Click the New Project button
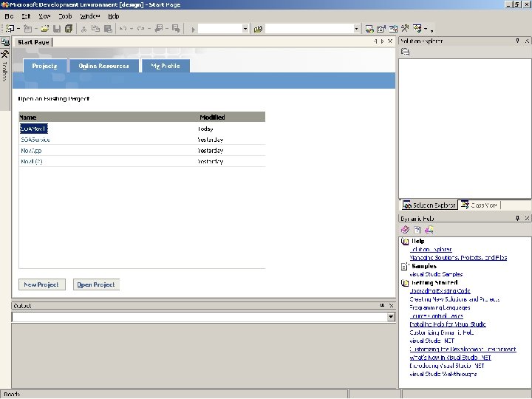Viewport: 532px width, 399px height. (41, 284)
